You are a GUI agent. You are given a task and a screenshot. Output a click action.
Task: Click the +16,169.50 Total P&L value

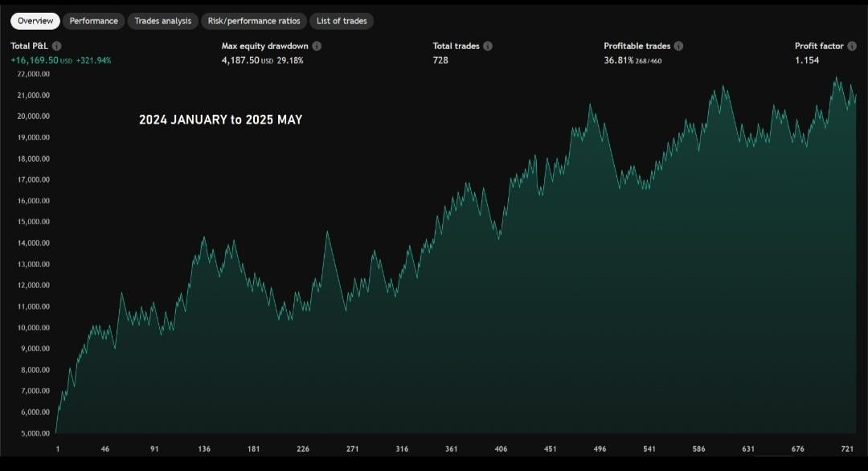[35, 60]
